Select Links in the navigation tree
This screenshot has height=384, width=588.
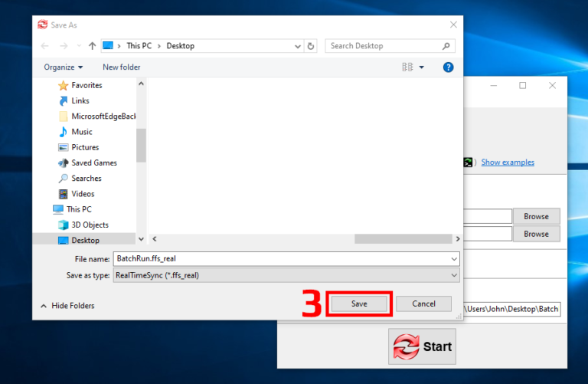click(80, 100)
